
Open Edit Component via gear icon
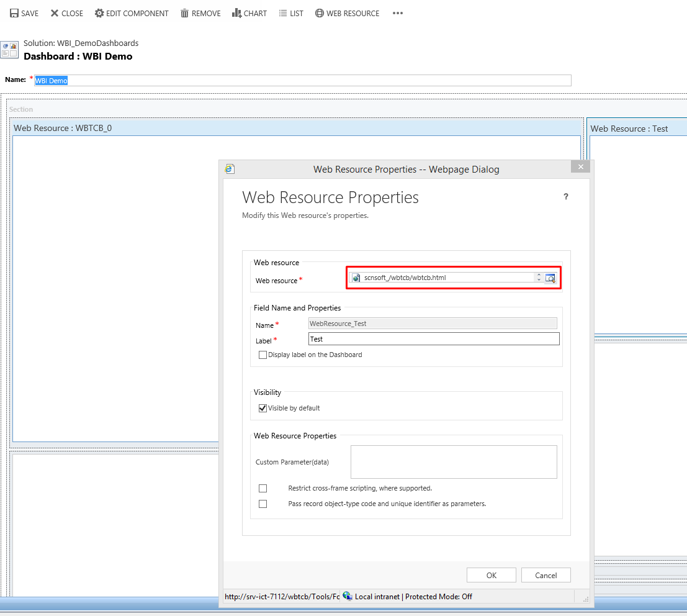click(99, 13)
